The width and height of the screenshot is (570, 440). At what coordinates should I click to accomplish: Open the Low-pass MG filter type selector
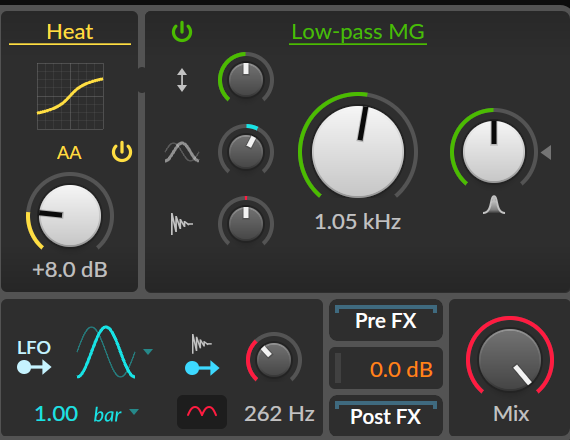(358, 32)
